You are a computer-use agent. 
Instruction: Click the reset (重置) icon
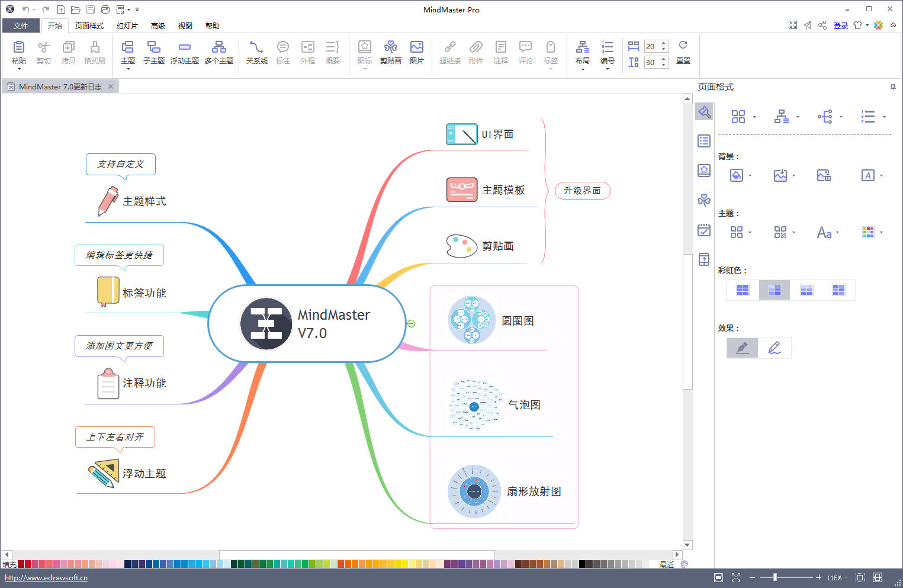tap(683, 46)
